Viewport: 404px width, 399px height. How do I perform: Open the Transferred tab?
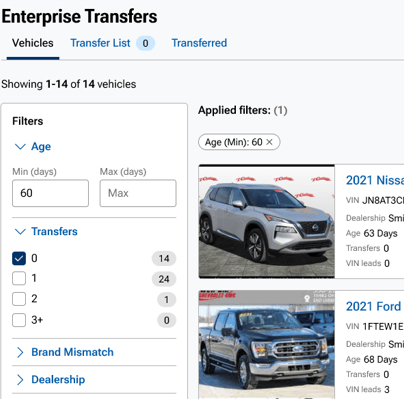tap(199, 43)
